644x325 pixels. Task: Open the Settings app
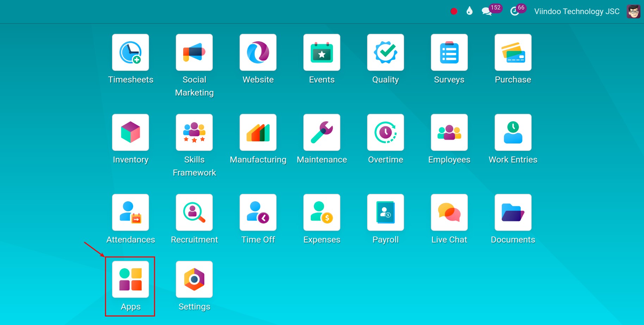[194, 280]
